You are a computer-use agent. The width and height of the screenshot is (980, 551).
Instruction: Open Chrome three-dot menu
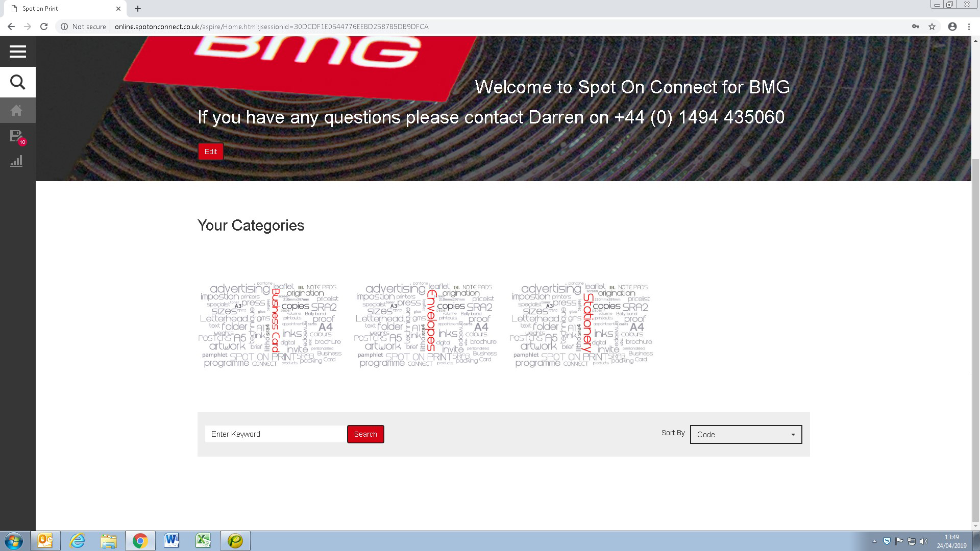[969, 27]
